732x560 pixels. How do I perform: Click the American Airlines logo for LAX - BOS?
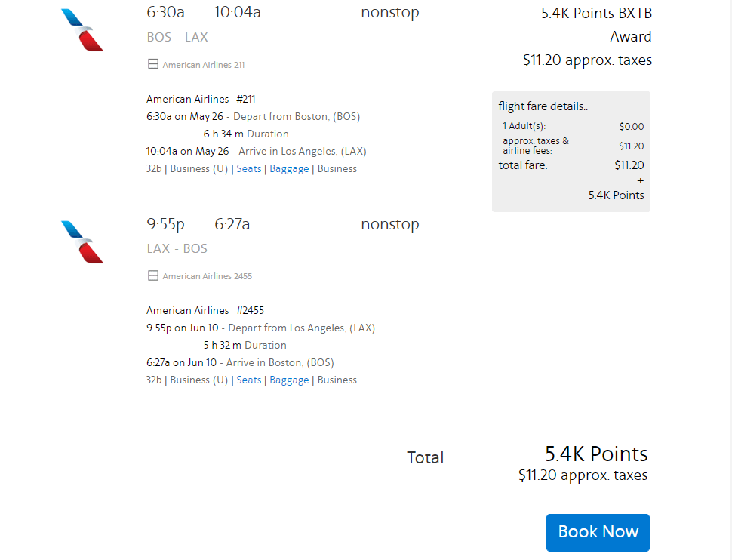(82, 242)
